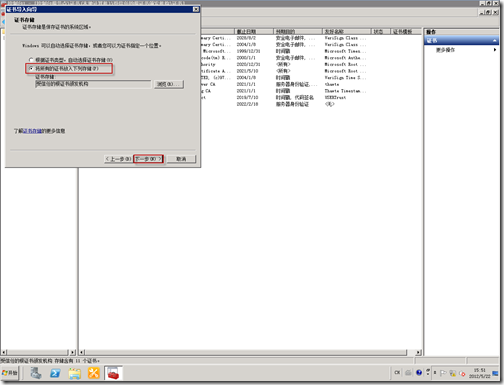Click the list pane horizontal scrollbar left arrow
This screenshot has width=504, height=385.
pos(82,352)
